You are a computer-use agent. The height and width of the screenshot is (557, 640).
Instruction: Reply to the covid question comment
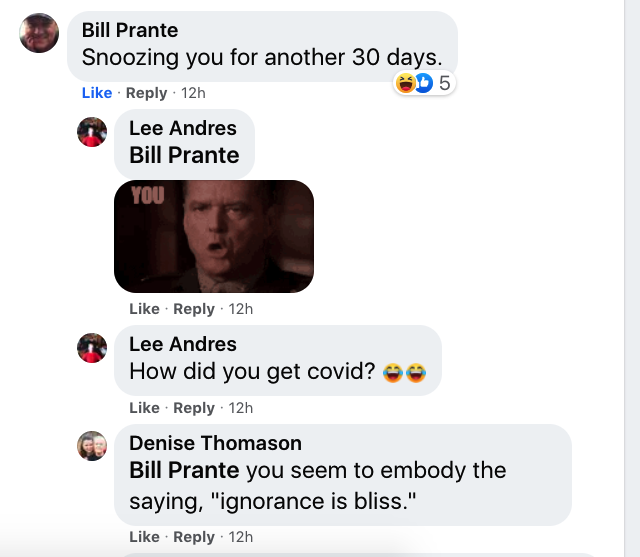194,408
